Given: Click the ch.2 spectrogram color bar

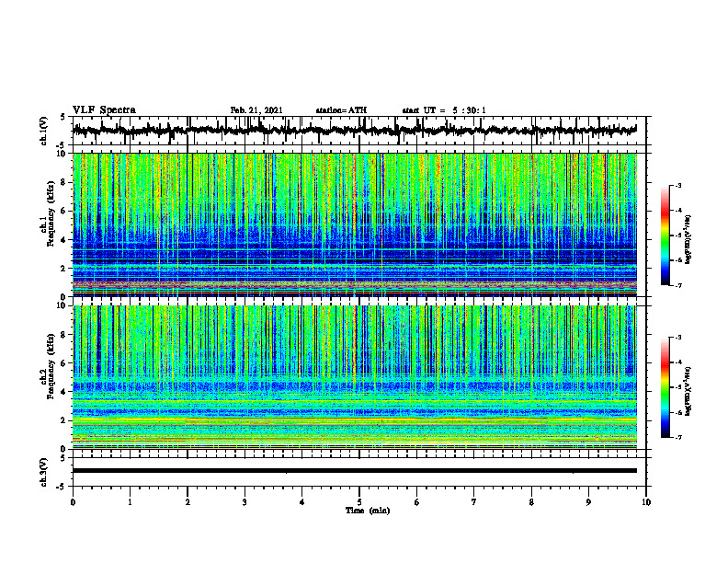Looking at the screenshot, I should tap(665, 387).
